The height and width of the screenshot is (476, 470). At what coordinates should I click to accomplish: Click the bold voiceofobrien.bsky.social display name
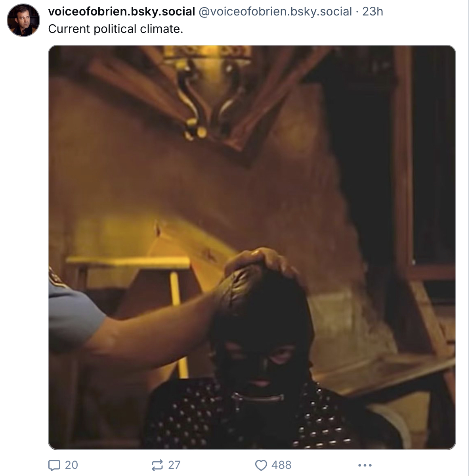(x=122, y=12)
